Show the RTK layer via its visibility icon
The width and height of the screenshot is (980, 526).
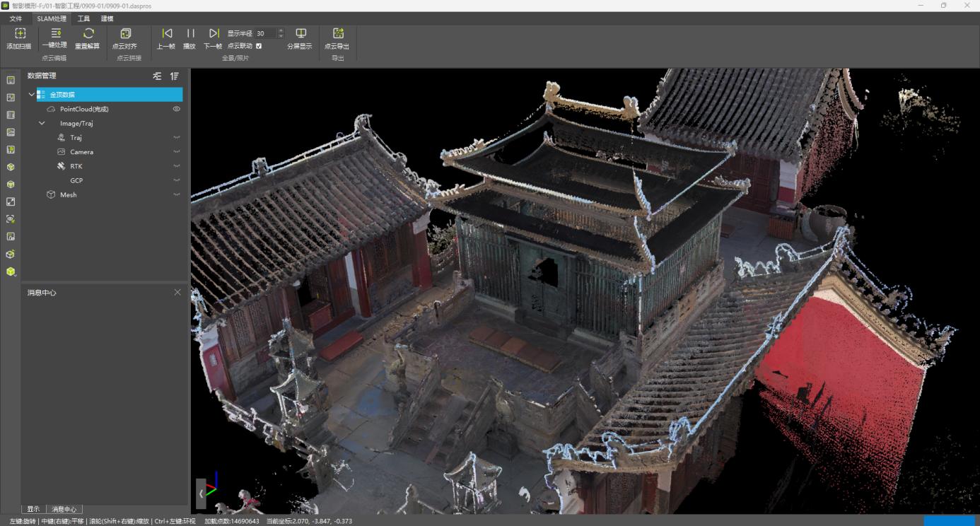(177, 166)
